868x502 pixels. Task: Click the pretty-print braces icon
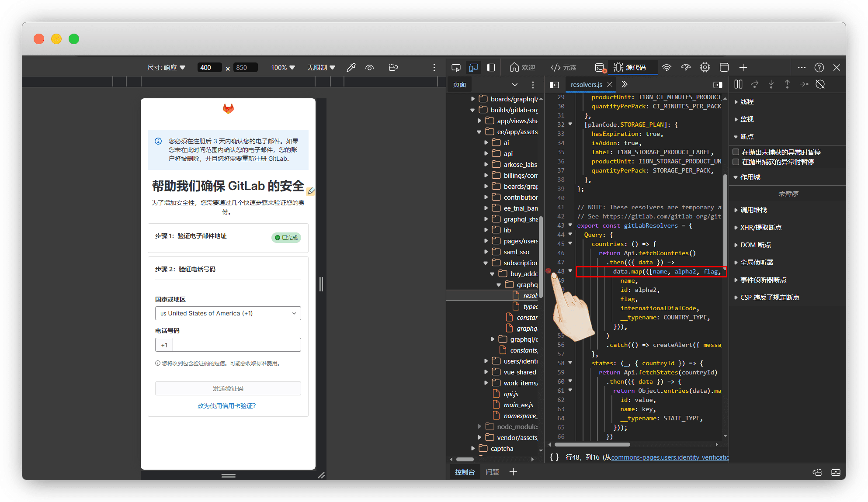click(x=554, y=457)
